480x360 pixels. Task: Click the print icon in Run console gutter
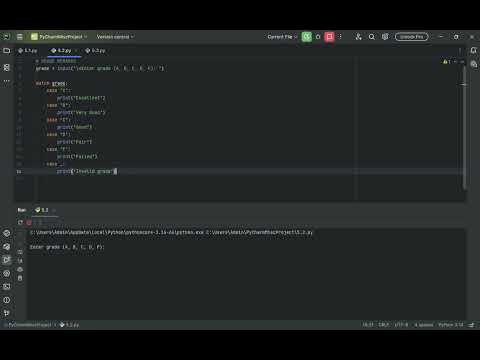(20, 269)
